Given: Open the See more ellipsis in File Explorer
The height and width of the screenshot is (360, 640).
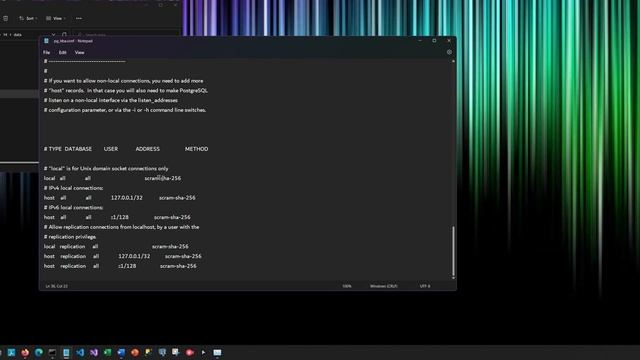Looking at the screenshot, I should pyautogui.click(x=79, y=18).
